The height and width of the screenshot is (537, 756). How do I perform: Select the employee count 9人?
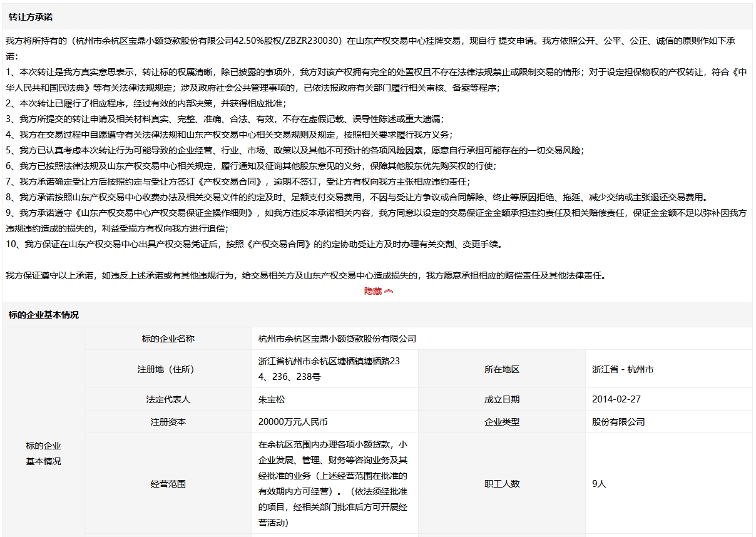pyautogui.click(x=599, y=484)
